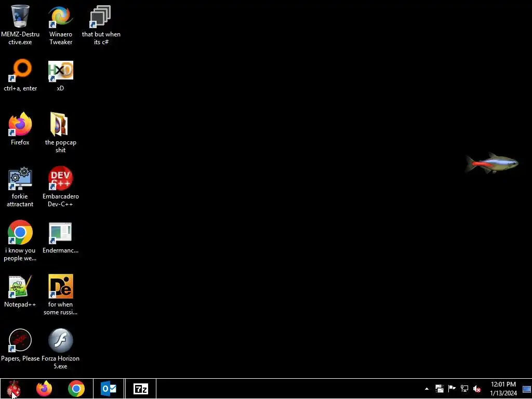532x399 pixels.
Task: Open the Start menu ornament button
Action: pyautogui.click(x=14, y=389)
